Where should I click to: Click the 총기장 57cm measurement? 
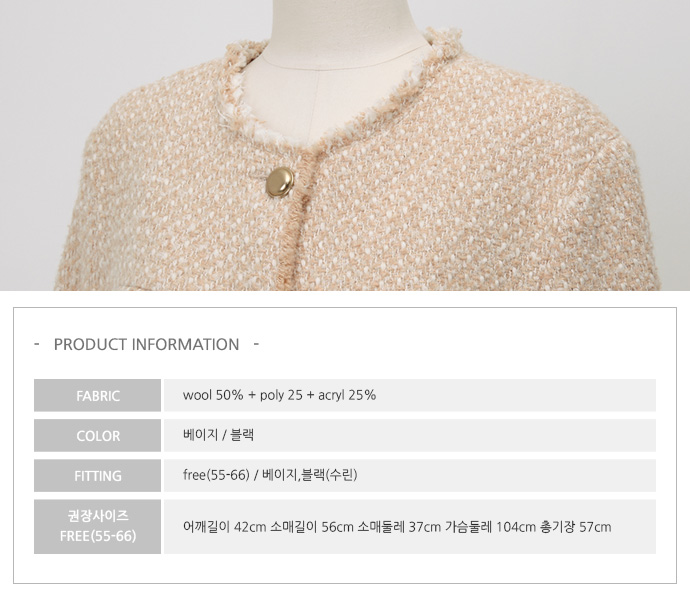tap(575, 526)
